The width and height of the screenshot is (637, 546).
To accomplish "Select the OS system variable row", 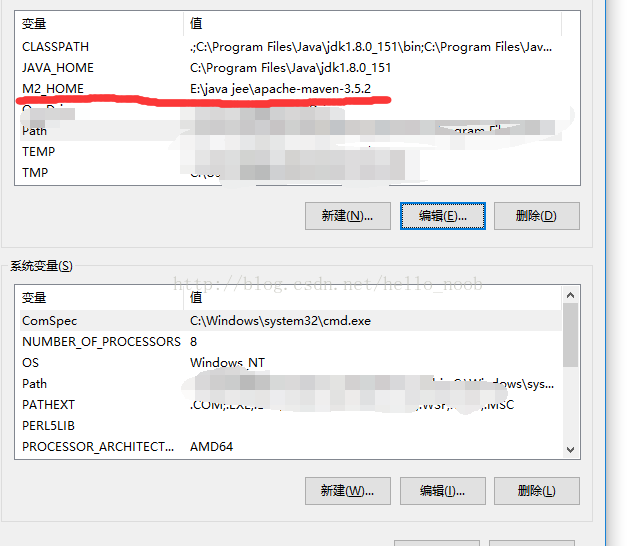I will coord(291,362).
